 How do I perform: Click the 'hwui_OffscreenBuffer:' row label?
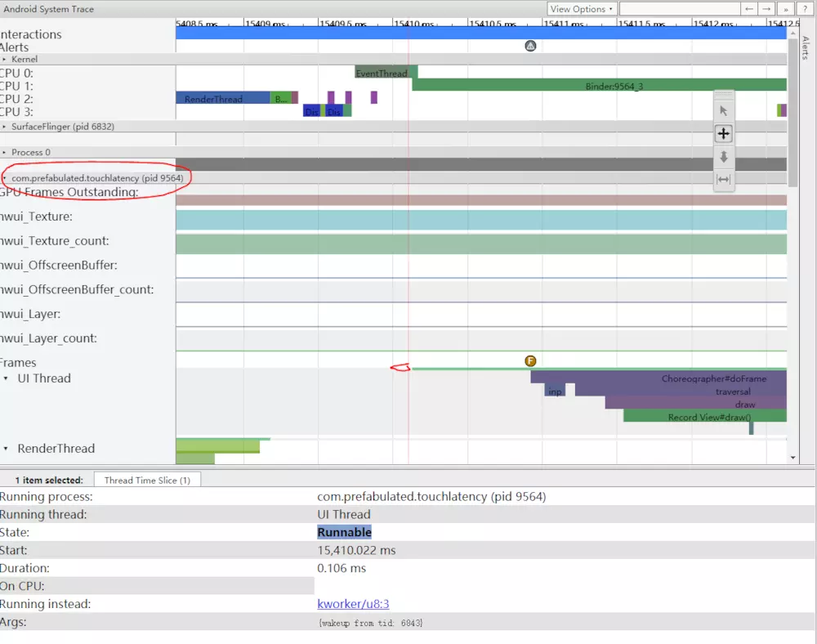click(59, 266)
